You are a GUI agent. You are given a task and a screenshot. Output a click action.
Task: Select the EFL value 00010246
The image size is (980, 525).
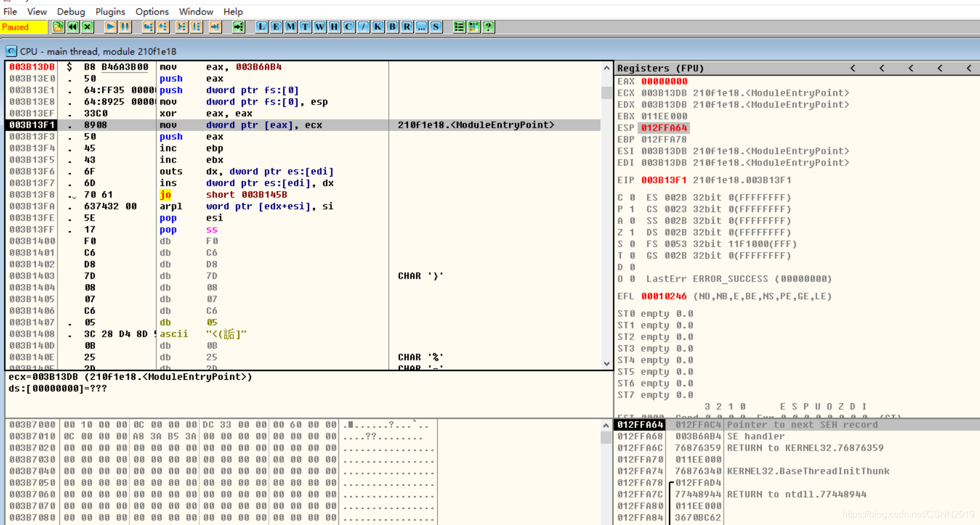point(664,296)
